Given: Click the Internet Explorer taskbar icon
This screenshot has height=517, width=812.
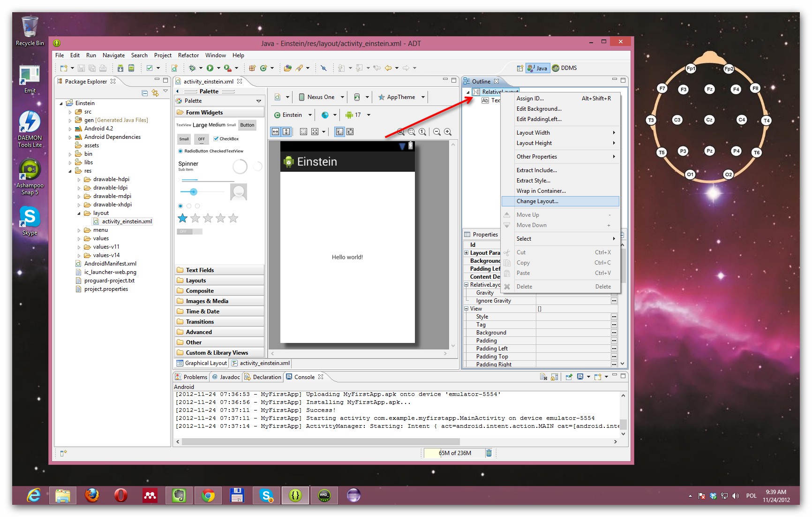Looking at the screenshot, I should point(34,495).
